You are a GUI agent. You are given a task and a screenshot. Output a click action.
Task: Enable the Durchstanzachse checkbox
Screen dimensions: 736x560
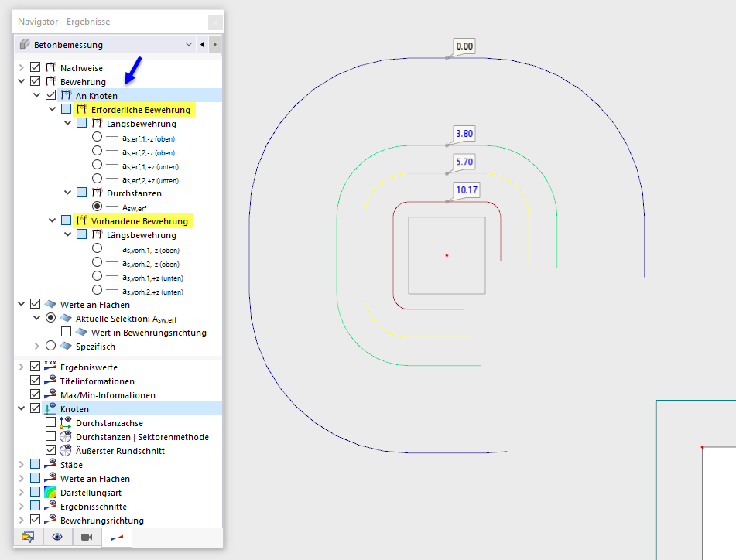(x=51, y=422)
